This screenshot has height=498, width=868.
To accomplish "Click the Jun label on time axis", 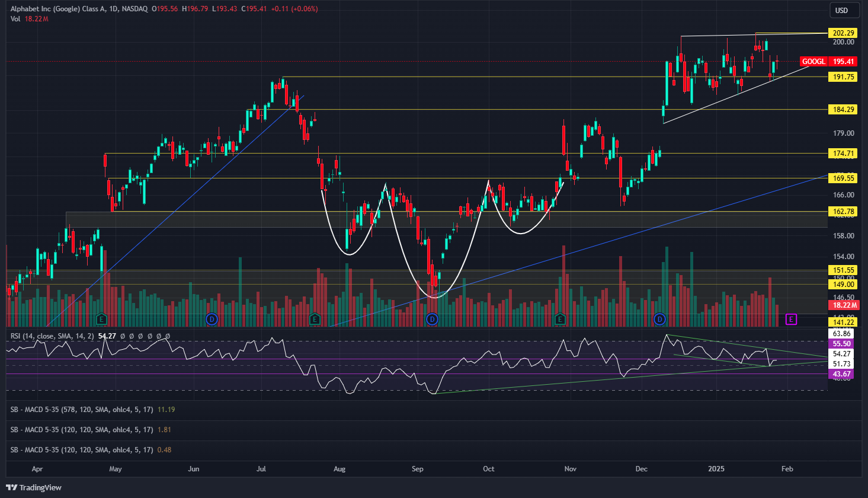I will pyautogui.click(x=194, y=469).
